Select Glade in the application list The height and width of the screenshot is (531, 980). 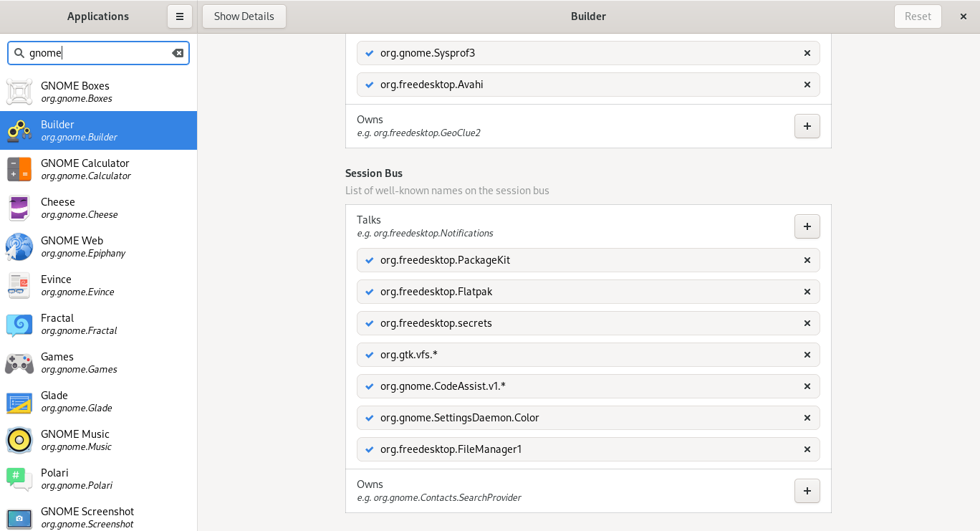99,401
